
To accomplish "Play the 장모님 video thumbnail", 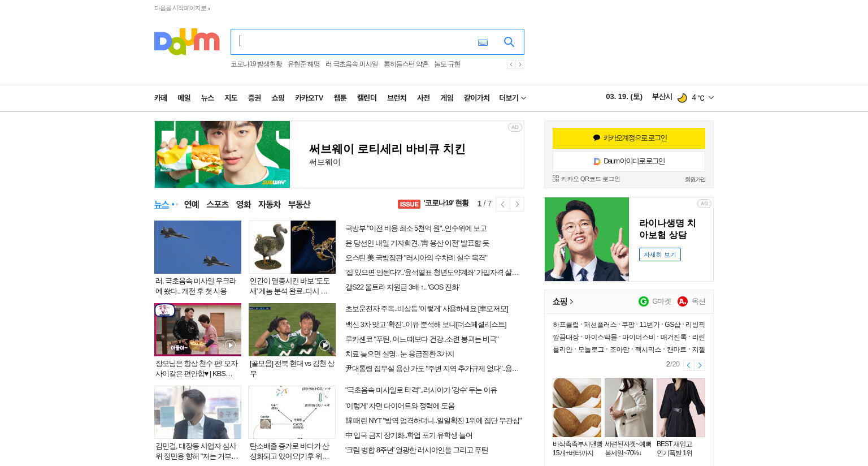I will pyautogui.click(x=198, y=330).
